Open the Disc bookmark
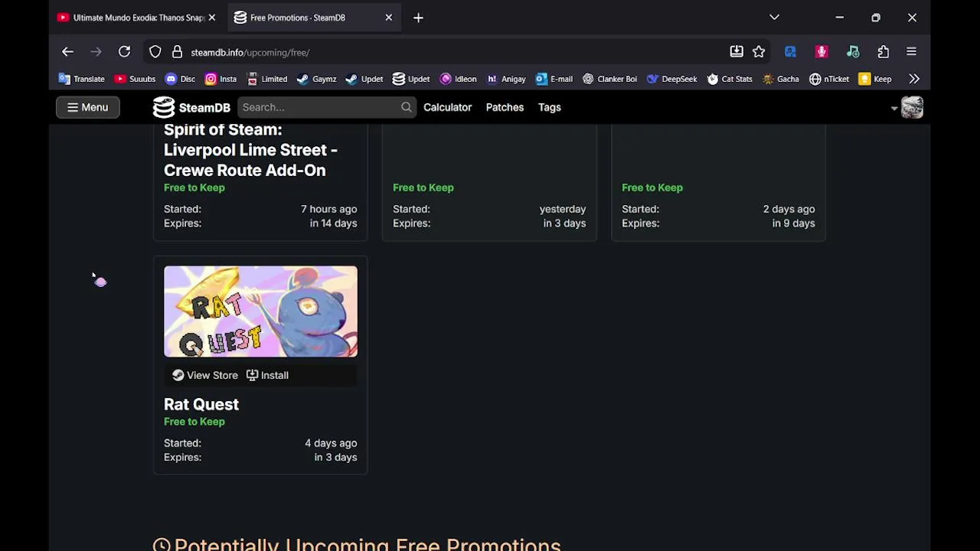Screen dimensions: 980x551 pos(180,79)
